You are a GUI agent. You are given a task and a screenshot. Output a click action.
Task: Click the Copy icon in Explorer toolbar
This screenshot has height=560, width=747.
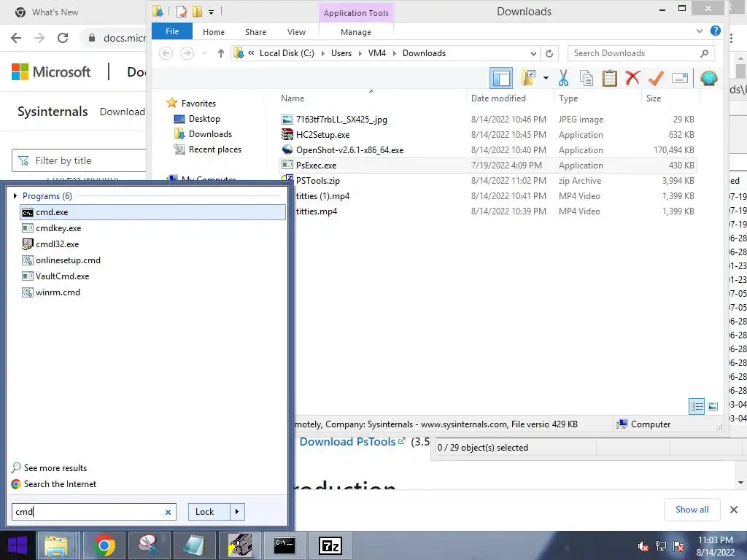tap(587, 78)
